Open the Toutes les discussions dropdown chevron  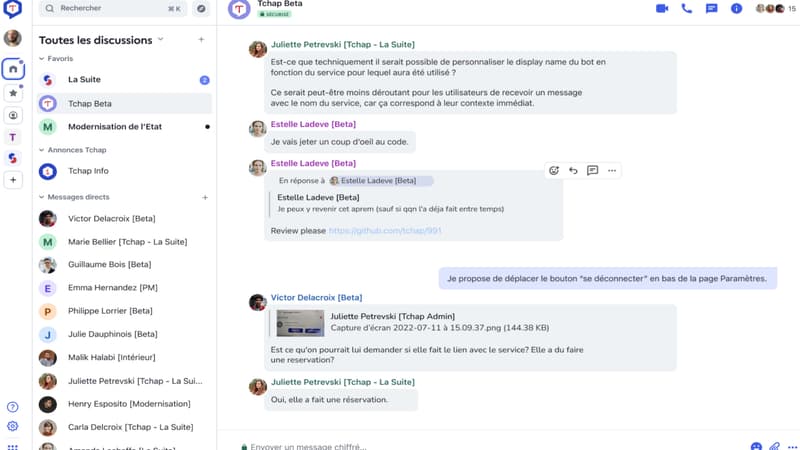(161, 39)
